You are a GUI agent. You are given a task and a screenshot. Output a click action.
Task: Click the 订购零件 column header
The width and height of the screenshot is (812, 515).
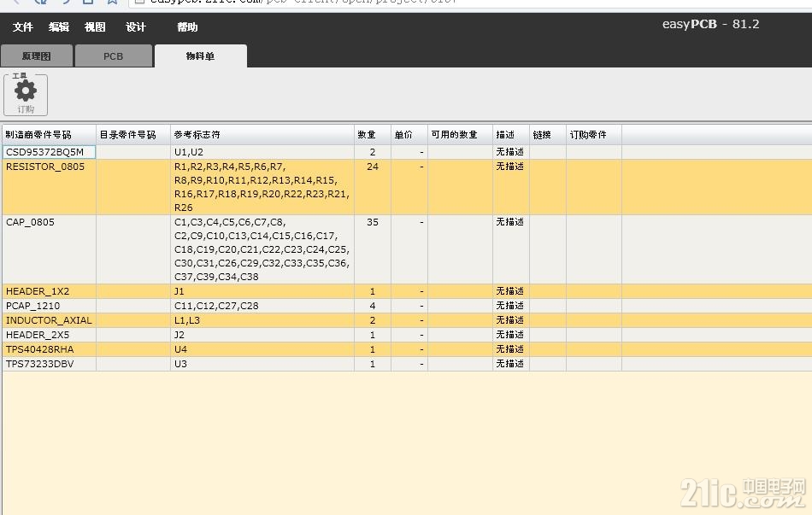pyautogui.click(x=593, y=135)
